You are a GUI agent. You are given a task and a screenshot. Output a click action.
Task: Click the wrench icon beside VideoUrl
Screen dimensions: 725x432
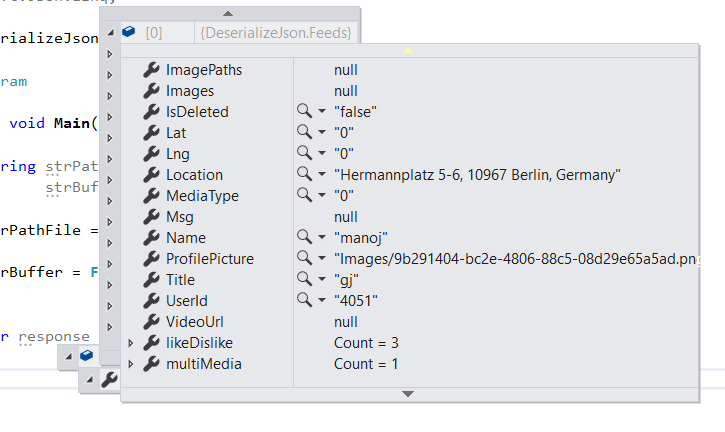151,322
